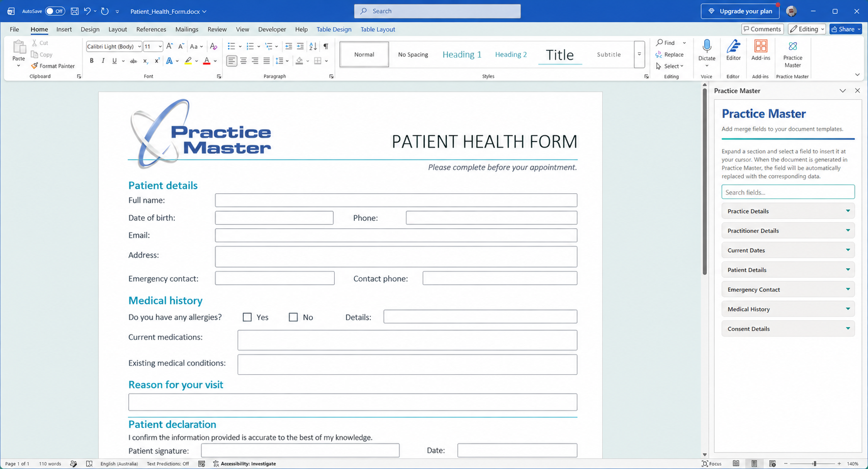Apply subscript formatting
Image resolution: width=868 pixels, height=469 pixels.
coord(146,61)
